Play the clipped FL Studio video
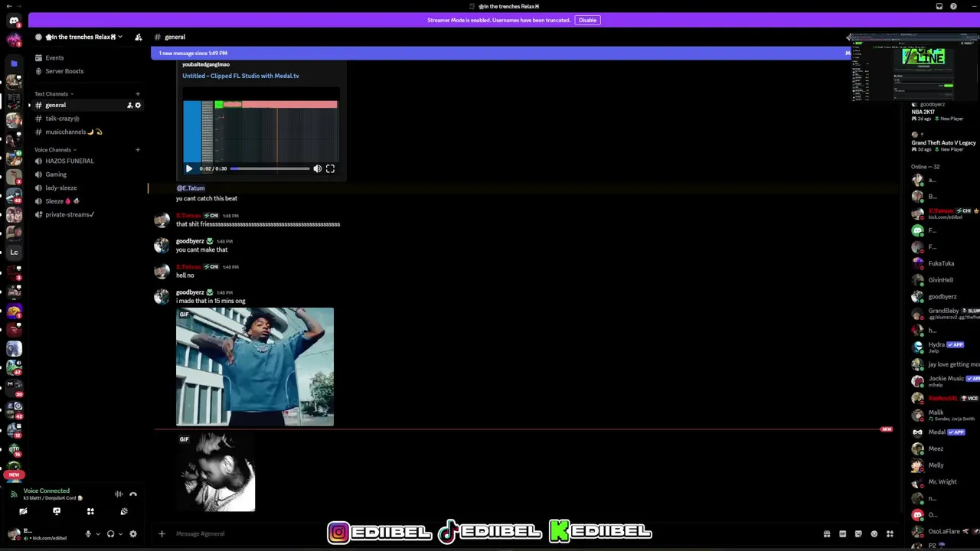980x551 pixels. [189, 168]
